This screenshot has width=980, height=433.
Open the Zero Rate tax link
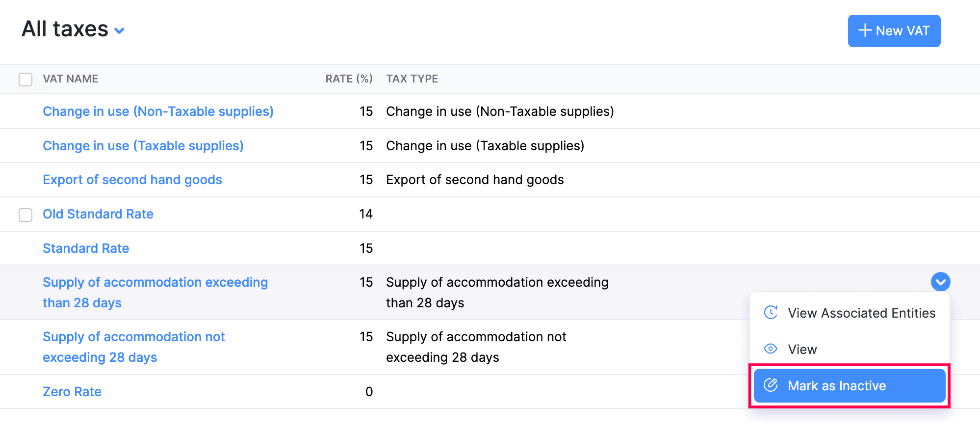point(72,392)
